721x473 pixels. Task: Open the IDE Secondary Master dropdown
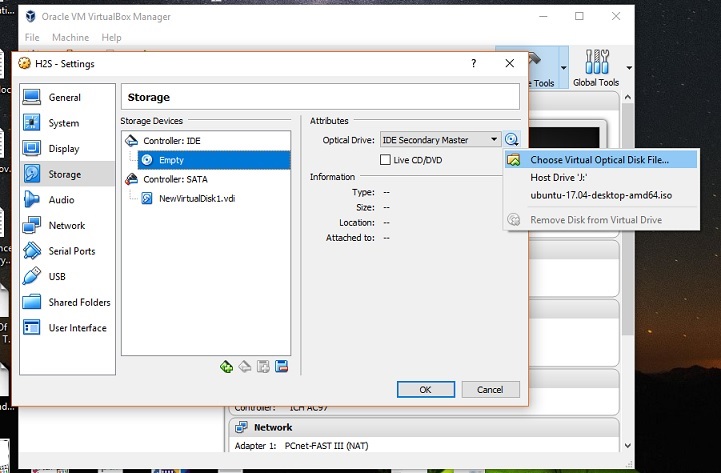(x=440, y=140)
